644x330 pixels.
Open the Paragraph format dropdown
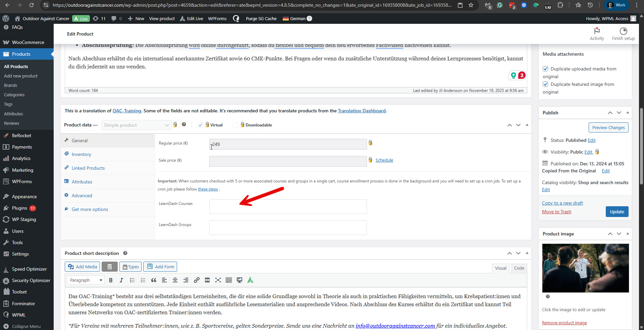click(x=86, y=280)
